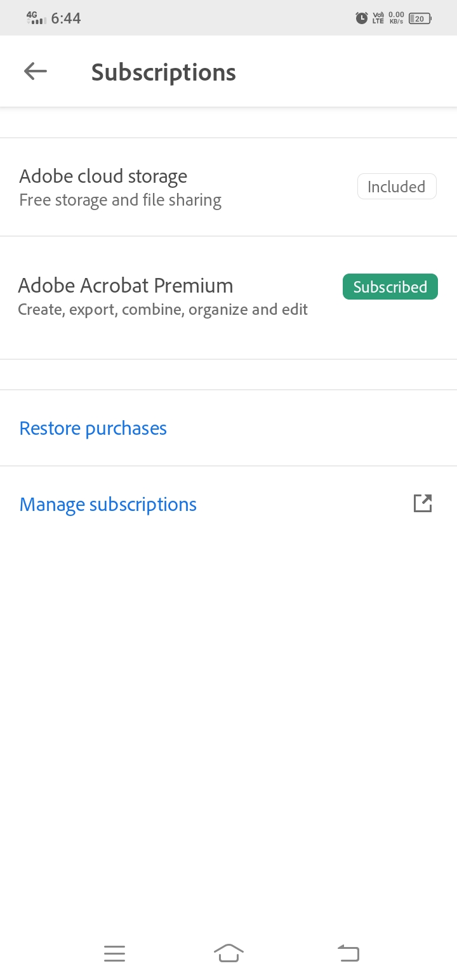Tap the back navigation icon at bottom

(x=348, y=953)
